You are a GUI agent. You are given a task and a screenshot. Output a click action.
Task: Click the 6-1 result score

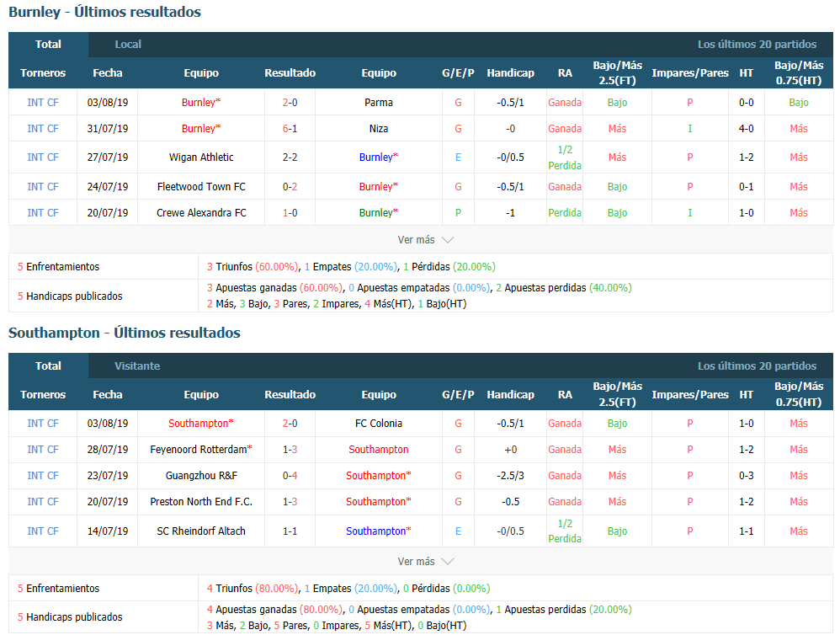(x=290, y=129)
